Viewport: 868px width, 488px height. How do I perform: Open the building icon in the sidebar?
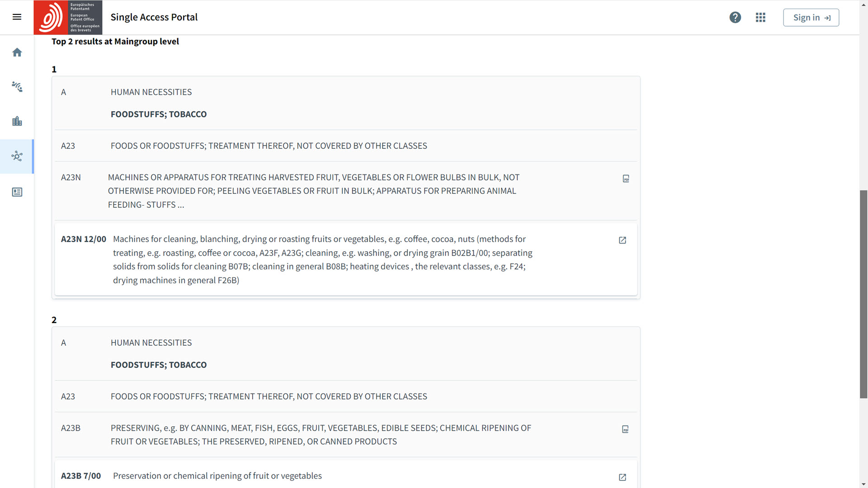[17, 121]
